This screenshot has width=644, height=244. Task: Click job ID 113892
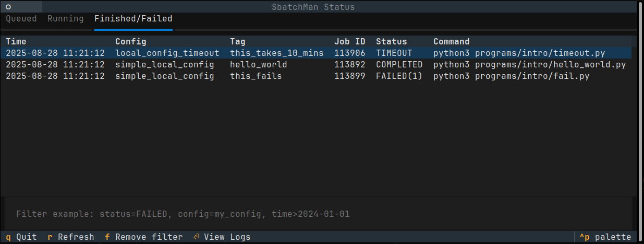click(x=350, y=65)
